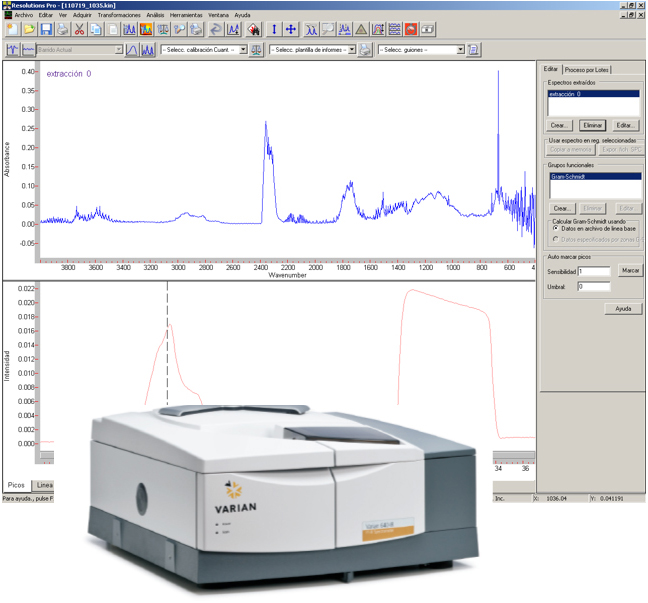Click the quantitation balance icon in second toolbar
The image size is (648, 603).
pos(256,50)
